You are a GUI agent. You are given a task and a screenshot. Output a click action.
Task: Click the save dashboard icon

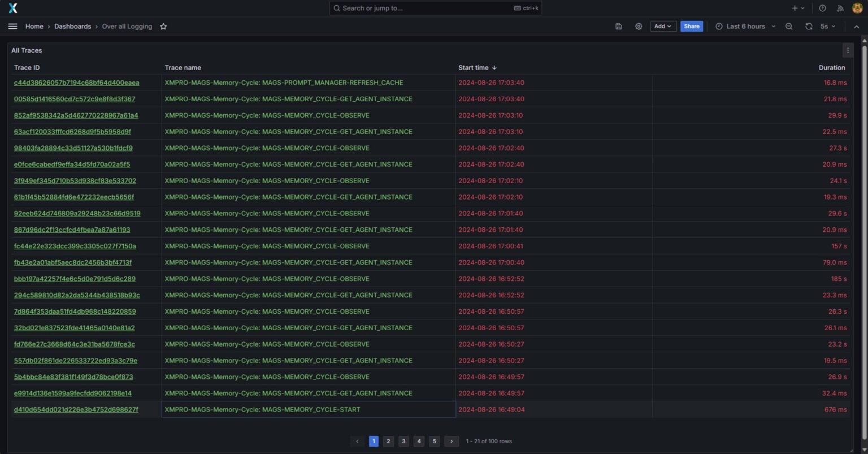point(619,27)
